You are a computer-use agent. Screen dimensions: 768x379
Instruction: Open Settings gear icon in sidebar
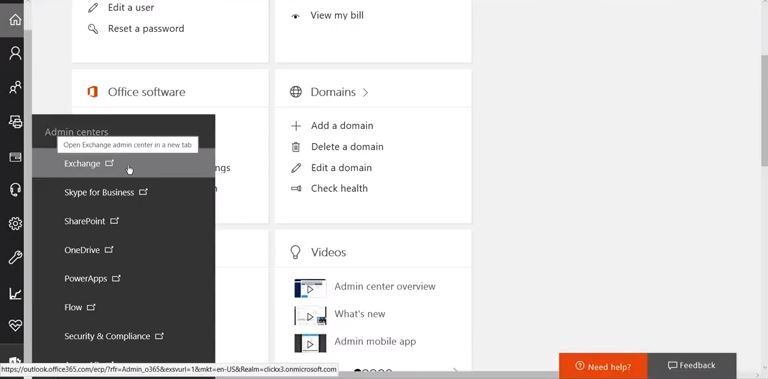(x=15, y=224)
